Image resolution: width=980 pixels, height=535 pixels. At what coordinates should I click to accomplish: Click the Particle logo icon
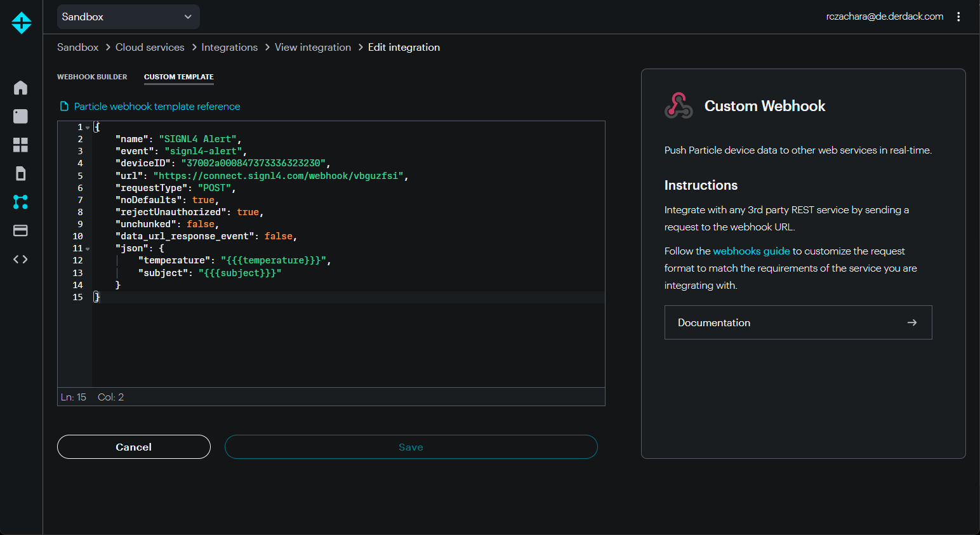pyautogui.click(x=22, y=22)
